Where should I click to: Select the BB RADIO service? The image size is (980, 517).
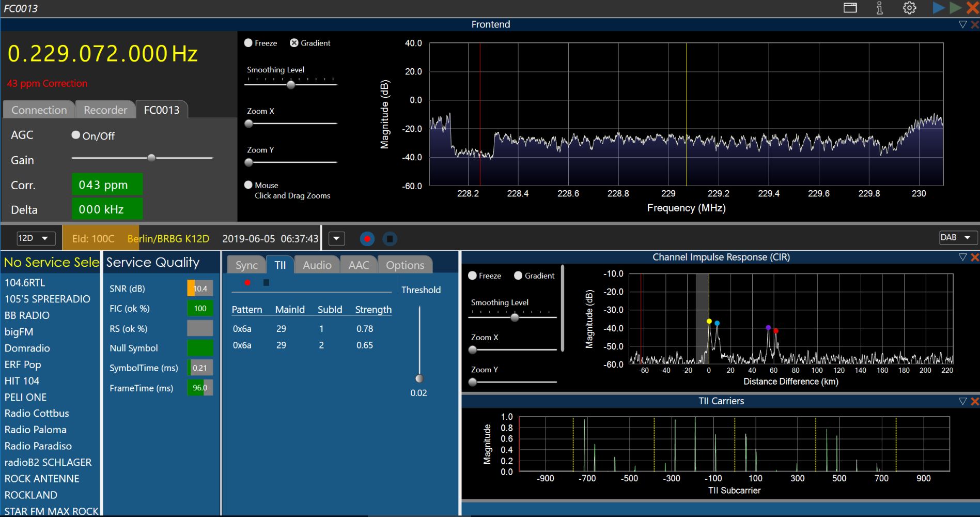(27, 315)
